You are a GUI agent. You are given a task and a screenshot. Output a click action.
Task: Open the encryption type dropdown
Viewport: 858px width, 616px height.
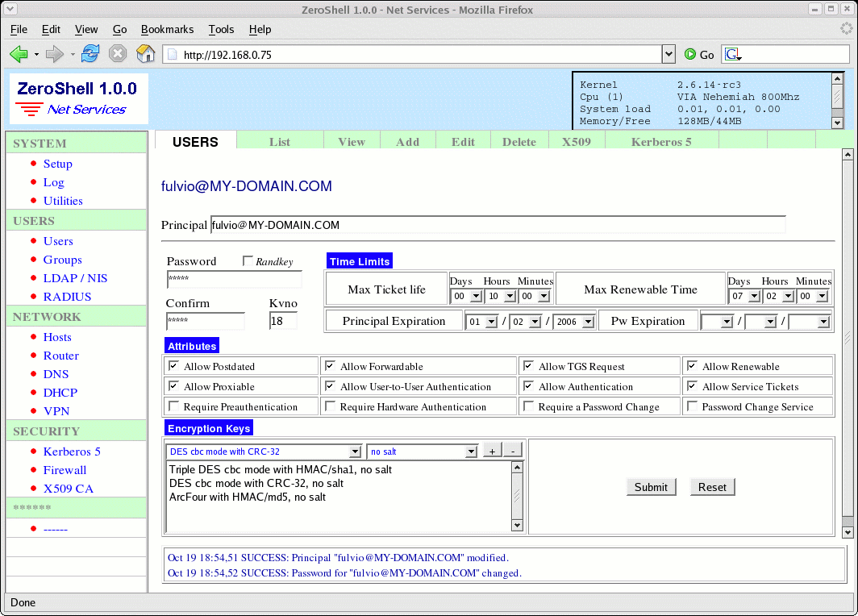click(x=264, y=452)
